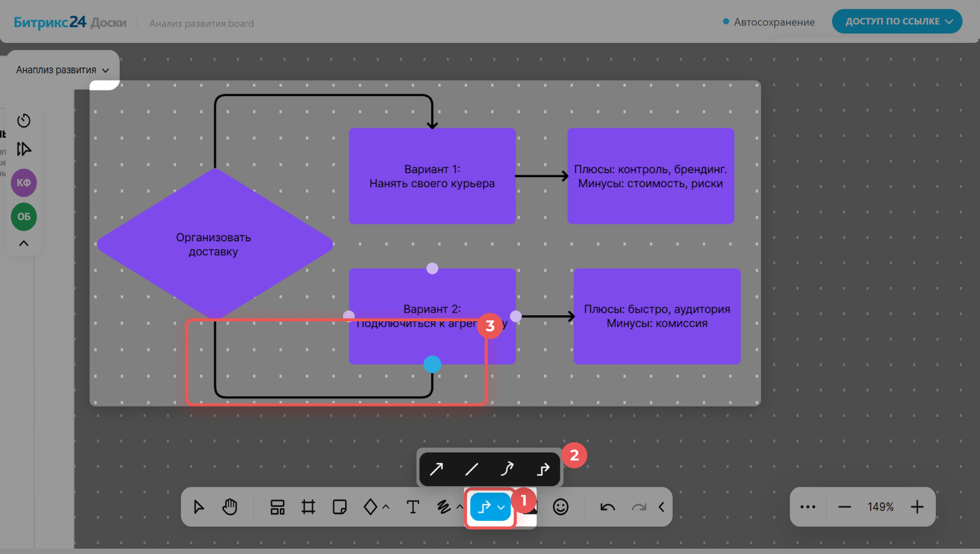Screen dimensions: 980x554
Task: Collapse the toolbar with left chevron
Action: [661, 507]
